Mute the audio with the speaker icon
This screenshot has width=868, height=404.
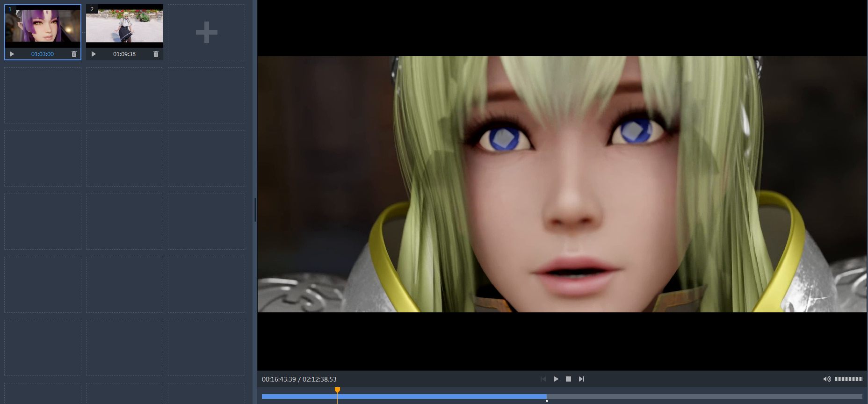click(x=827, y=379)
